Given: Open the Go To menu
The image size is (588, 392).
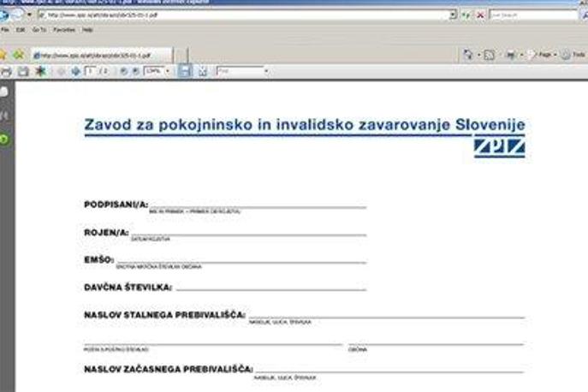Looking at the screenshot, I should click(39, 30).
